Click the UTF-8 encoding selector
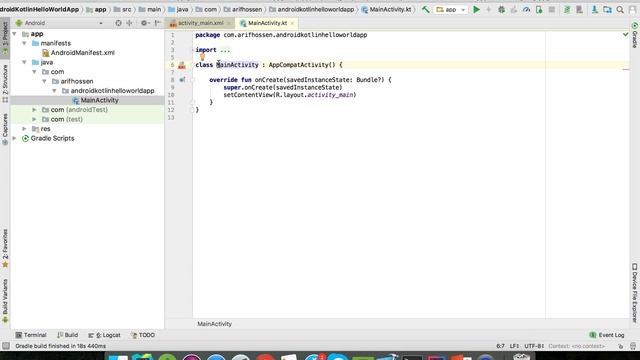This screenshot has width=640, height=360. coord(534,346)
